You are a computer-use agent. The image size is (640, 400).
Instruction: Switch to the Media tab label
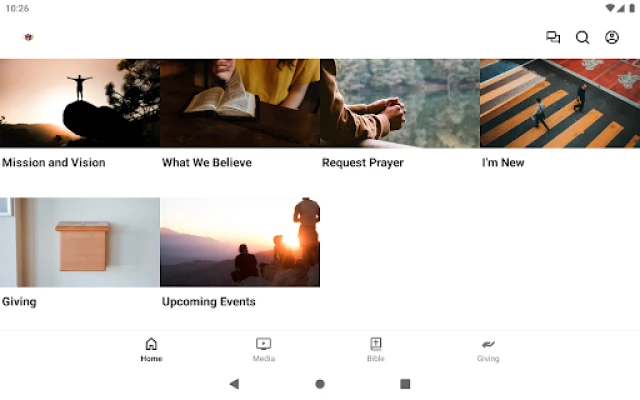(x=263, y=359)
